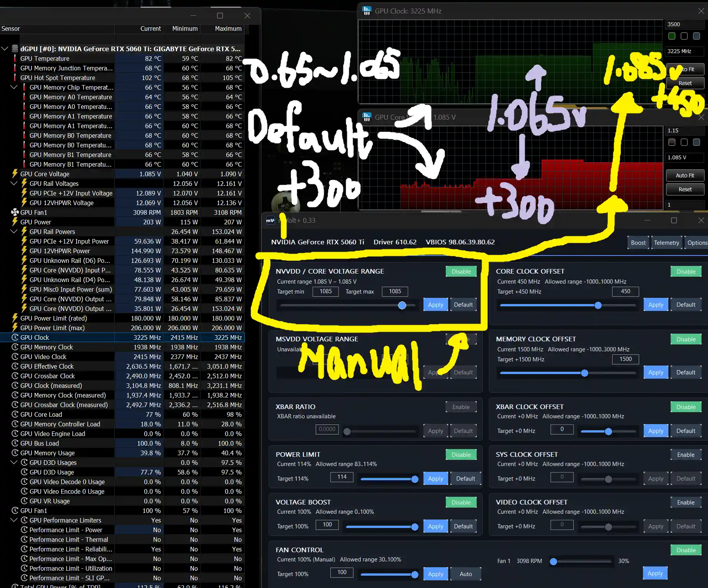The image size is (708, 588).
Task: Click the thermometer icon beside GPU Temperature
Action: tap(15, 58)
